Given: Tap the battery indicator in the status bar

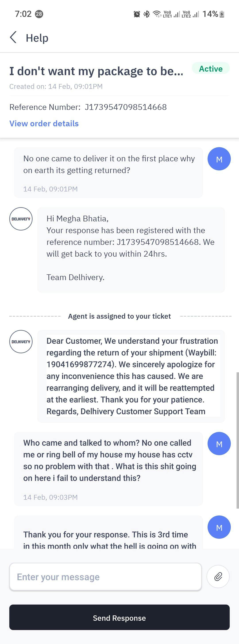Looking at the screenshot, I should (222, 14).
